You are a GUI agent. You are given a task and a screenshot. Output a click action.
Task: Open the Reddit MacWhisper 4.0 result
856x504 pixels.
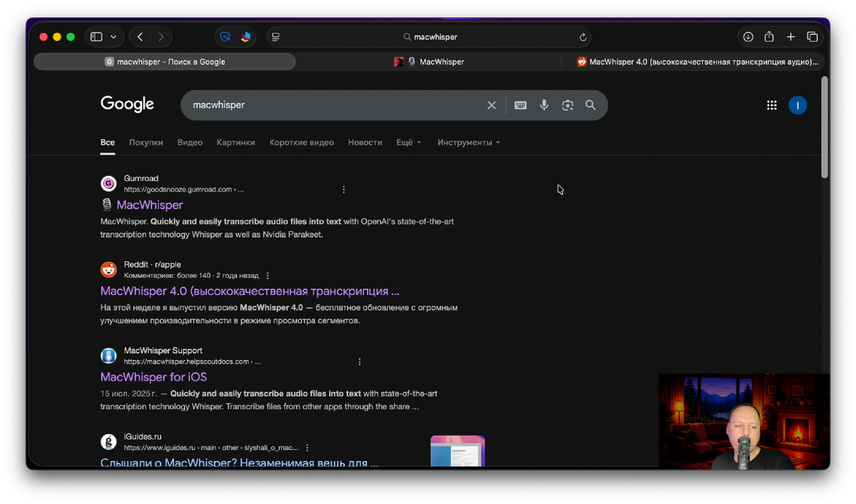pyautogui.click(x=249, y=291)
